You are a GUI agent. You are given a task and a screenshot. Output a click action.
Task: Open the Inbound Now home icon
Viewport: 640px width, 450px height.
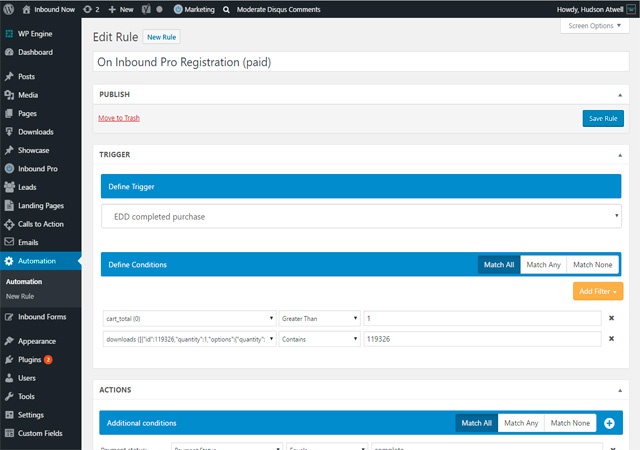27,9
